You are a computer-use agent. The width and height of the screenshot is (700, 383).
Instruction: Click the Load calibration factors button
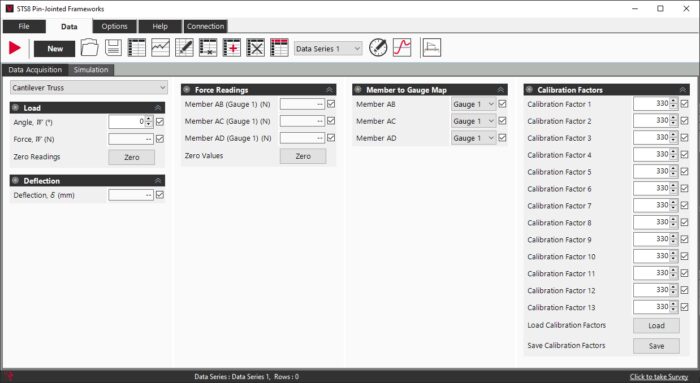coord(656,325)
